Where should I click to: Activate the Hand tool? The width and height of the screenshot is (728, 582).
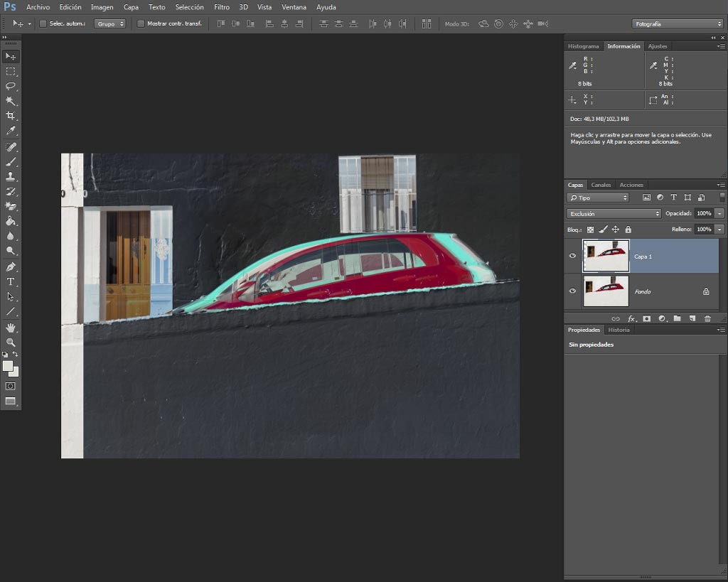tap(10, 328)
